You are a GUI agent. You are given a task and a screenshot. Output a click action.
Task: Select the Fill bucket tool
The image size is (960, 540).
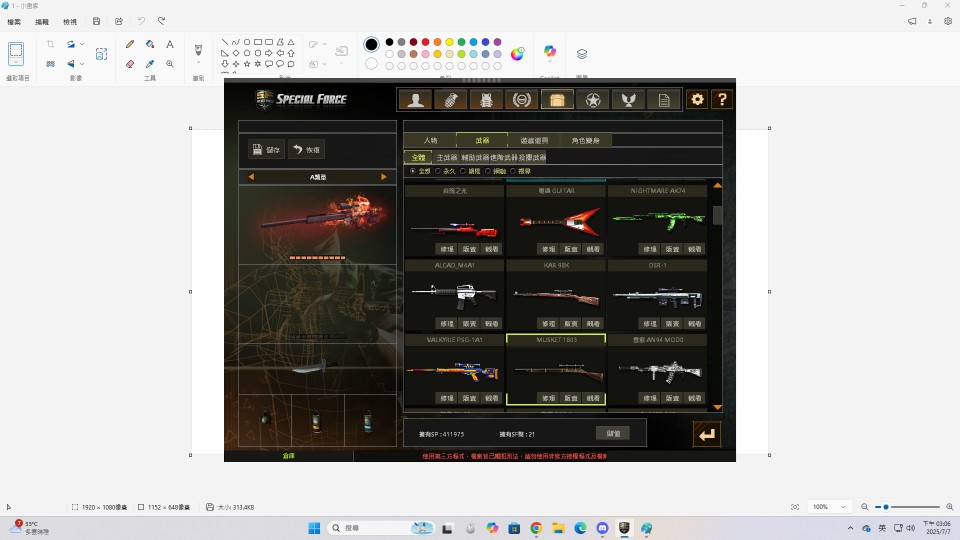point(150,44)
